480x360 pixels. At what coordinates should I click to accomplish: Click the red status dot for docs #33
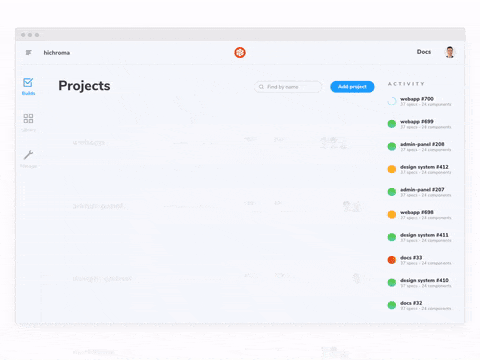[x=392, y=260]
